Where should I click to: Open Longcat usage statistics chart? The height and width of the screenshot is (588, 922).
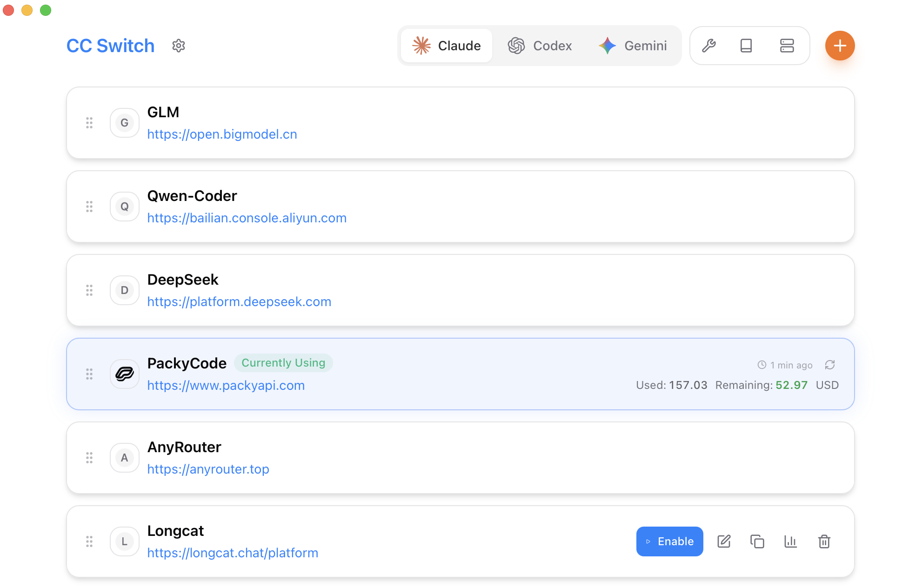(791, 541)
